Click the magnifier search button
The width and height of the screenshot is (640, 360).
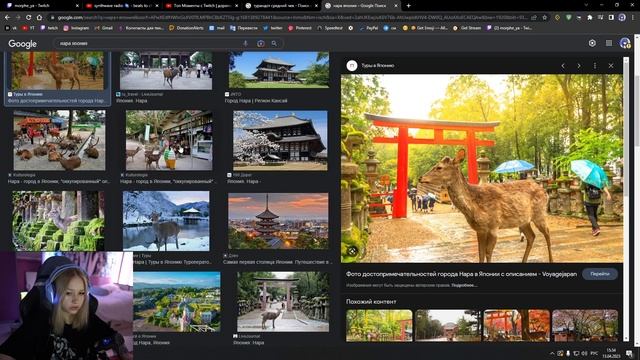[x=274, y=43]
